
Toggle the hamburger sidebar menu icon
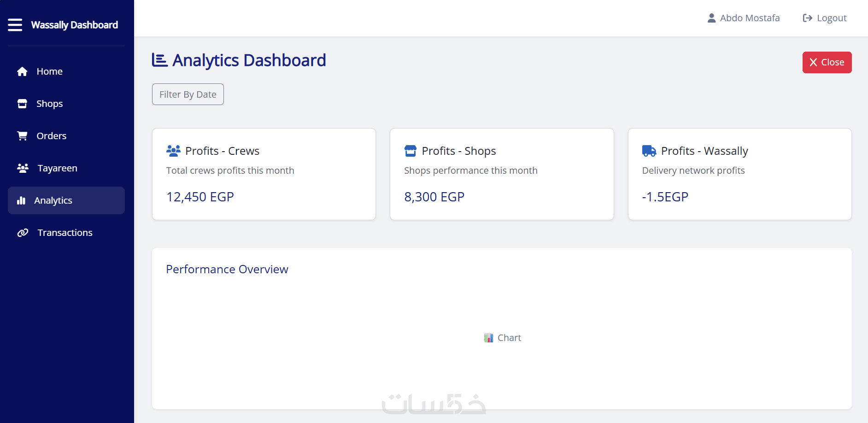[x=15, y=25]
